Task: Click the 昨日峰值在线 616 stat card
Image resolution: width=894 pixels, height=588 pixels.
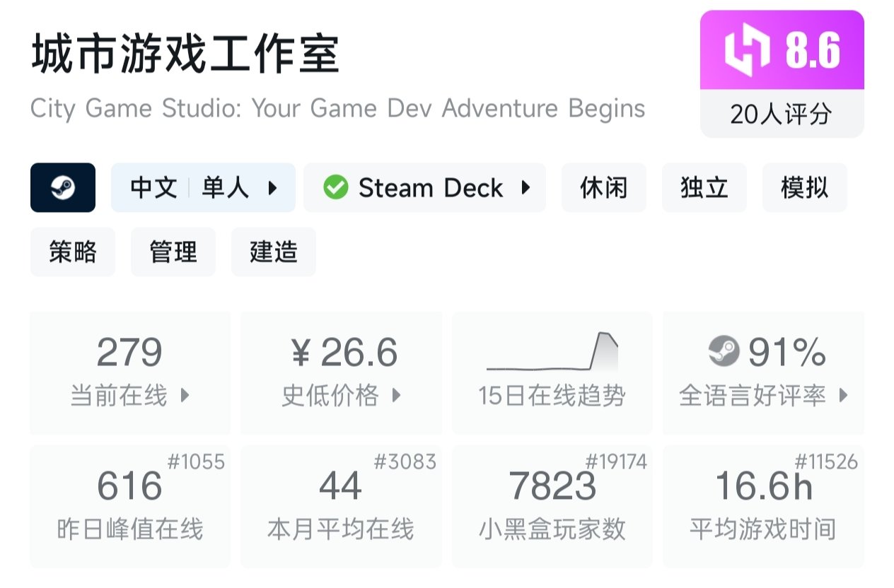Action: coord(130,506)
